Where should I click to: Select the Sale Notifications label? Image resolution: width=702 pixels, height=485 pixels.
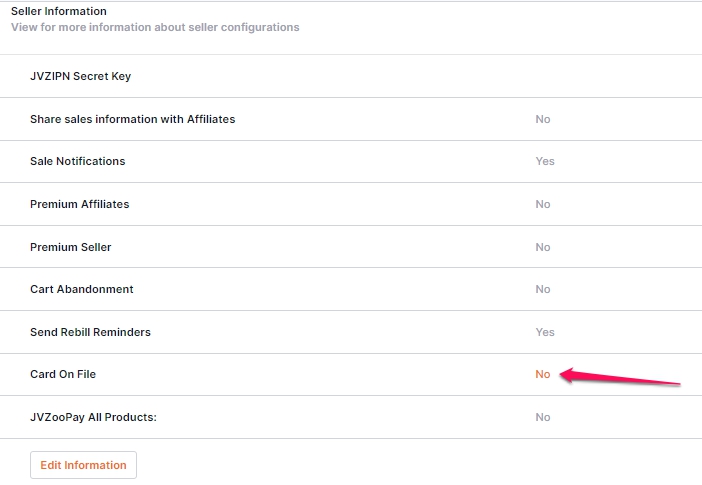[77, 161]
